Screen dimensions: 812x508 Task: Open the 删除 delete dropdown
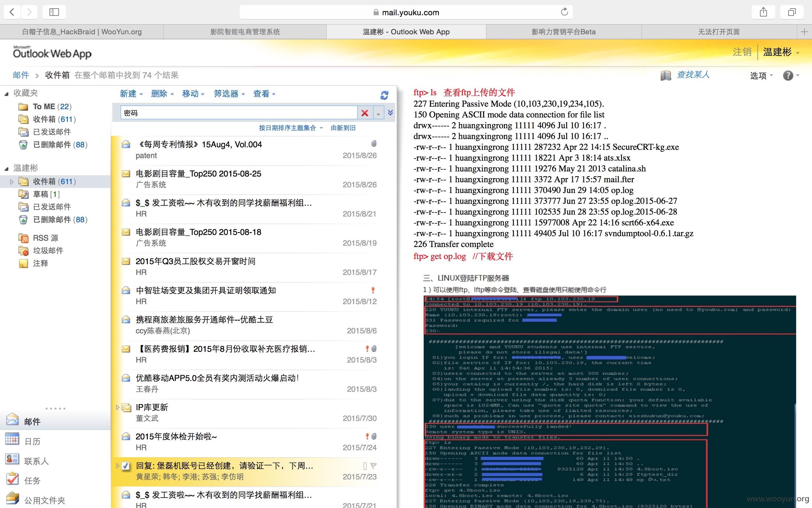pos(162,94)
